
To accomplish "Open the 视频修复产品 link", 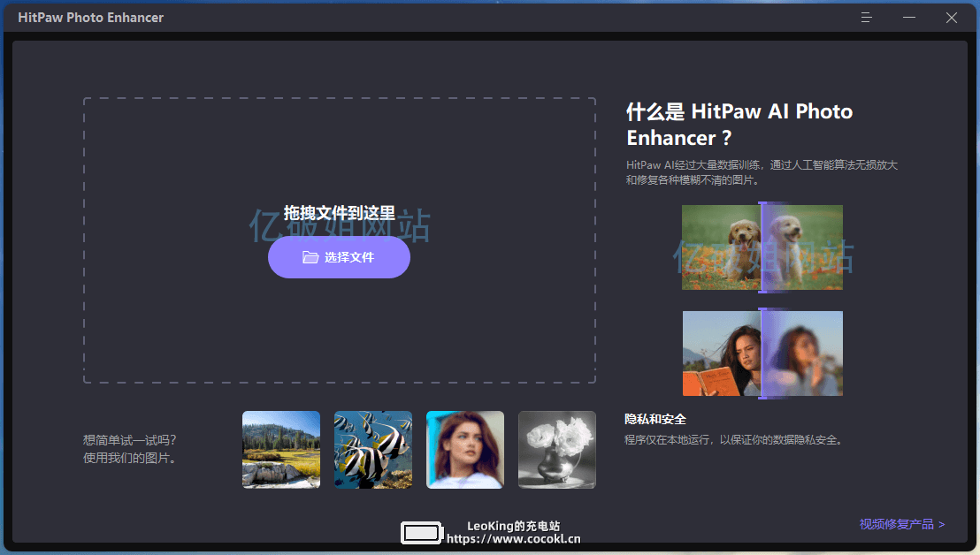I will (x=902, y=524).
